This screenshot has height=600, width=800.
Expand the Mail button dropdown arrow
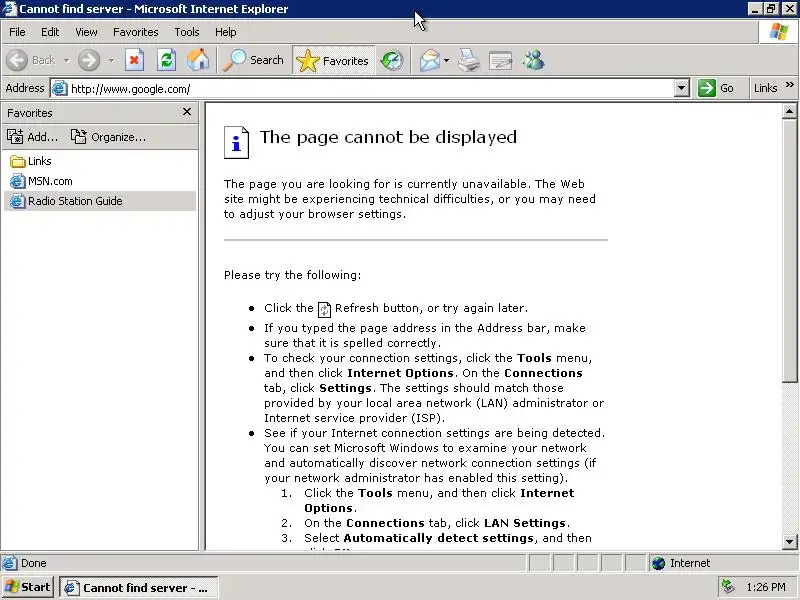tap(446, 61)
